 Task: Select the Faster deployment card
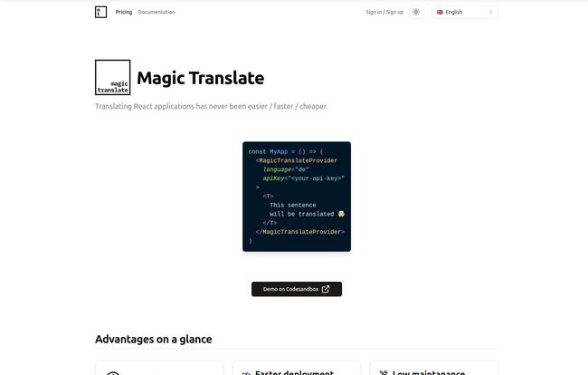pos(297,369)
